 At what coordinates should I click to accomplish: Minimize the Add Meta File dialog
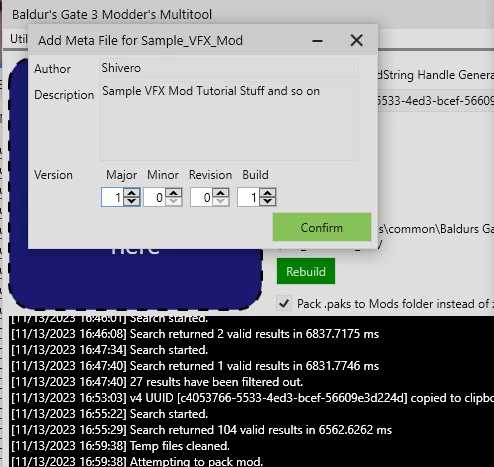pos(317,41)
